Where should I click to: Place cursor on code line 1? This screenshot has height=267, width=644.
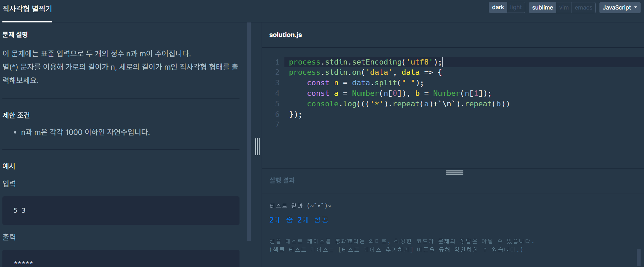click(x=365, y=62)
